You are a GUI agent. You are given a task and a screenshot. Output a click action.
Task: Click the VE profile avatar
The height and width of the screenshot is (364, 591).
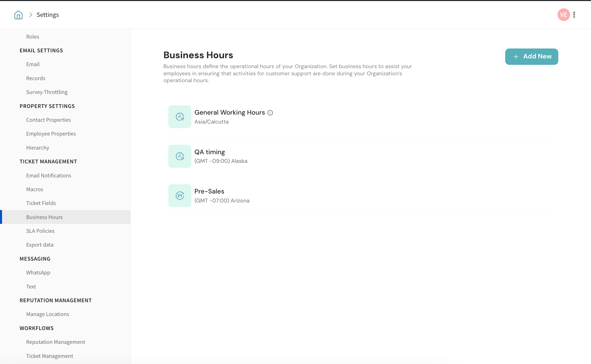563,15
